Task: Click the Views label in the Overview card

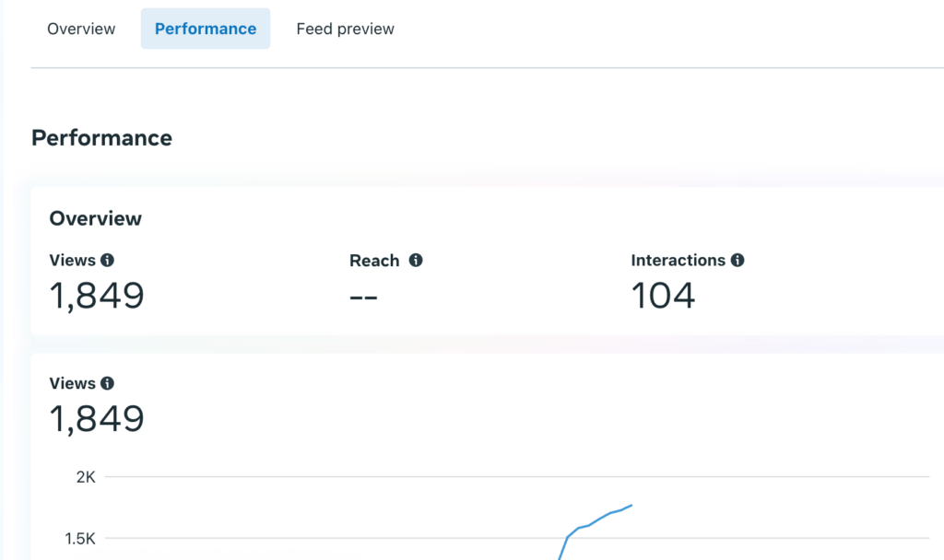Action: tap(72, 261)
